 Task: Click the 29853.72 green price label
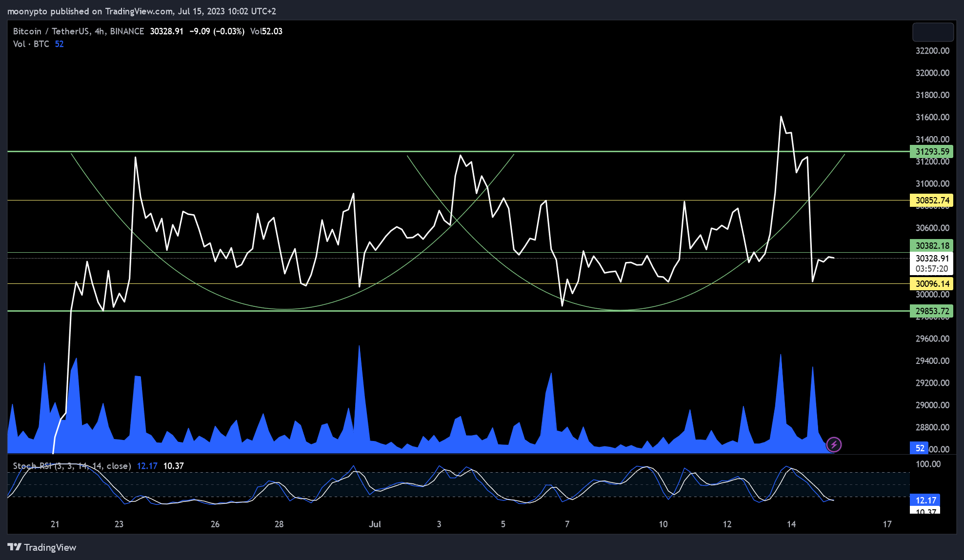[931, 311]
